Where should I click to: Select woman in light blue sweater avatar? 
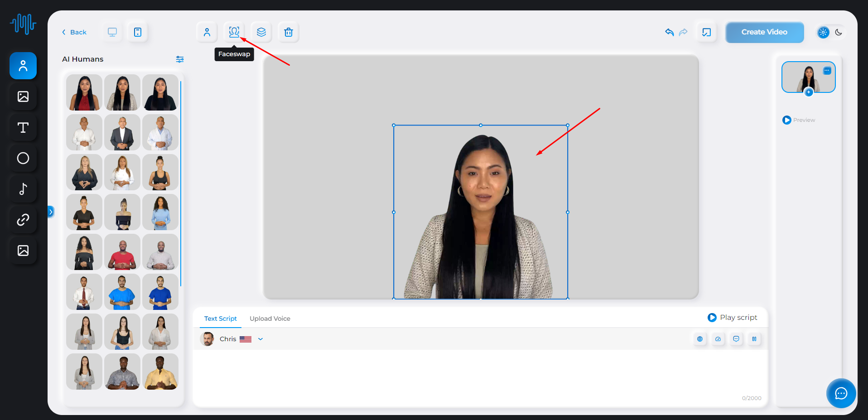point(160,212)
